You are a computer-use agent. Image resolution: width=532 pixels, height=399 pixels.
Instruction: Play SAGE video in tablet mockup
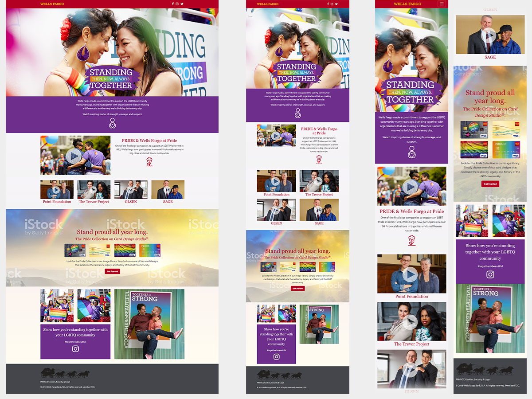pyautogui.click(x=319, y=210)
